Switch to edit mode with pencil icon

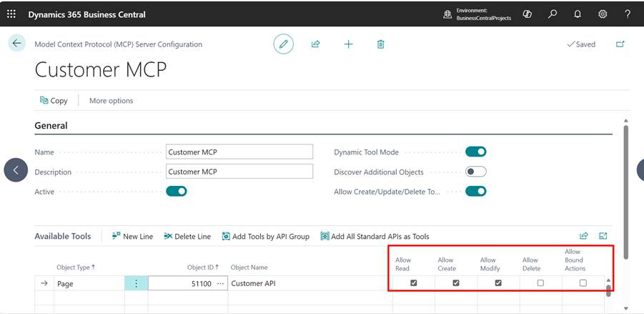pyautogui.click(x=283, y=44)
